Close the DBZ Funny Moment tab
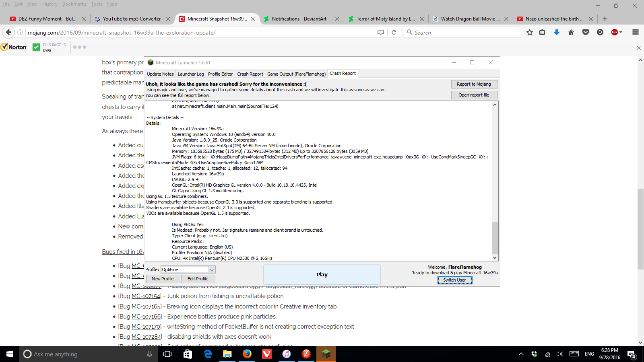 coord(84,19)
